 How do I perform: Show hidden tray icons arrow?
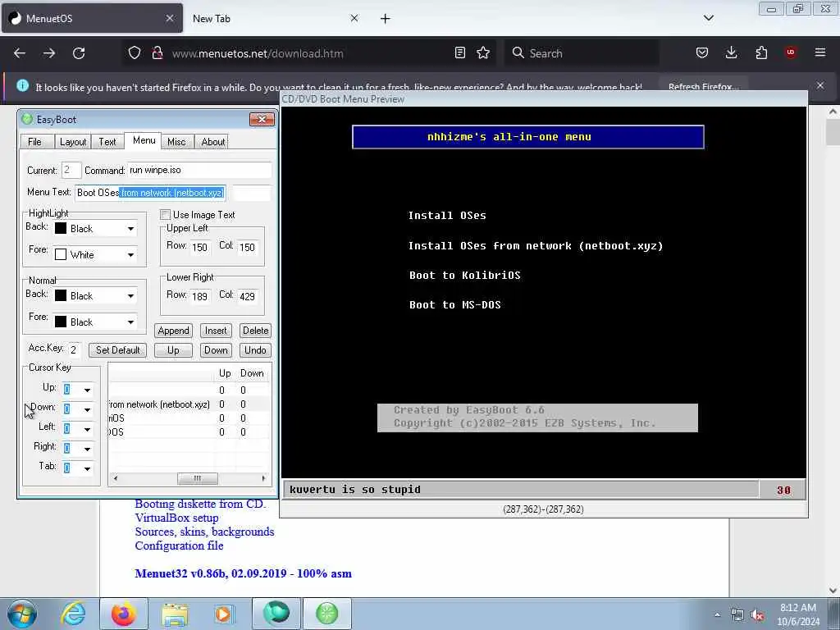pos(717,615)
